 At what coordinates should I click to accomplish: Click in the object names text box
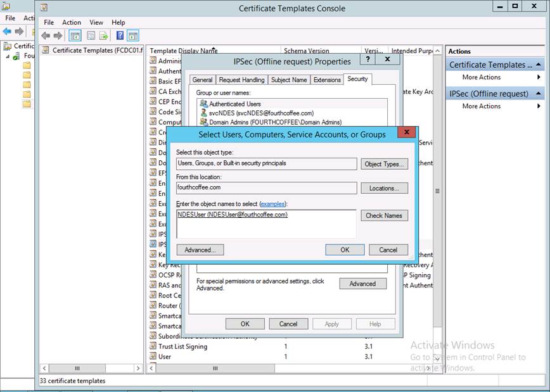point(266,227)
